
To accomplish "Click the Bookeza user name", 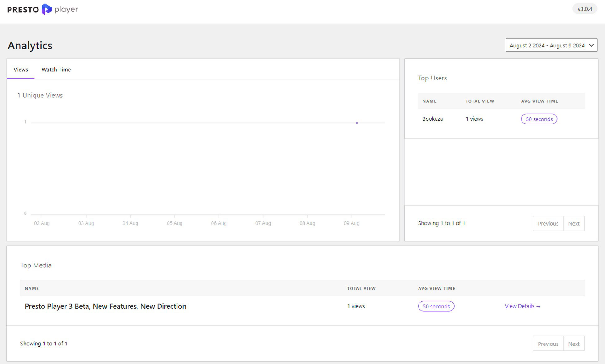I will (x=432, y=119).
